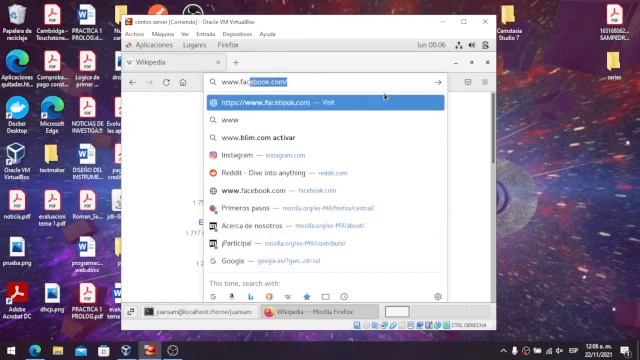The width and height of the screenshot is (640, 360).
Task: Click GNOME power icon in top bar
Action: 485,45
